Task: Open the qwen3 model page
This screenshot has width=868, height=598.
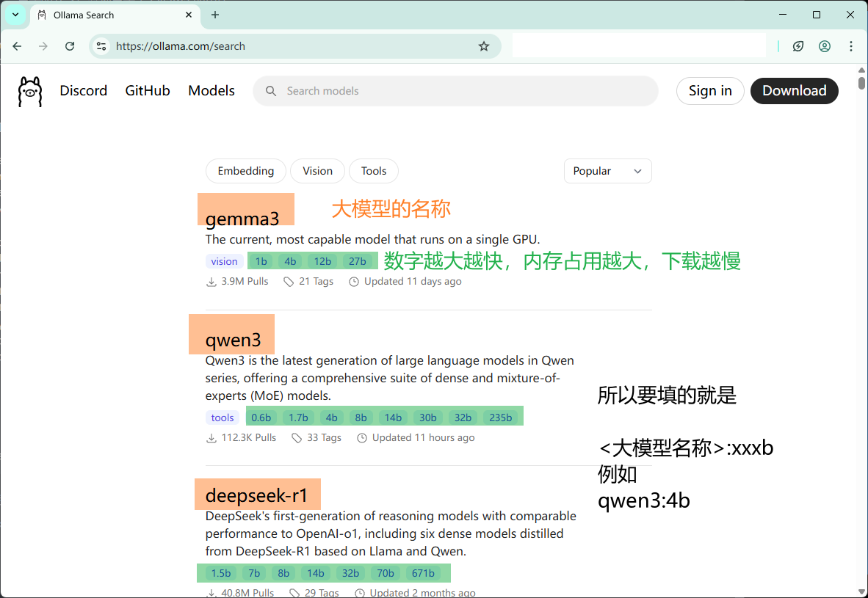Action: click(x=233, y=340)
